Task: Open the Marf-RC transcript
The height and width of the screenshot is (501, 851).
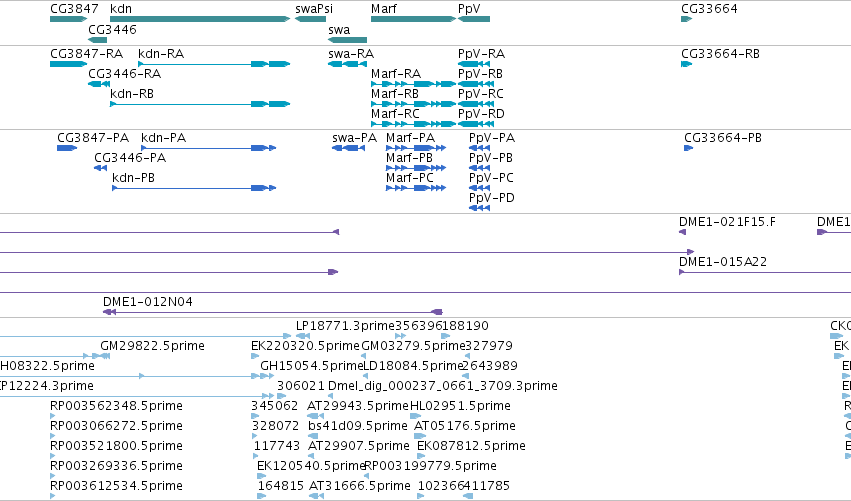Action: [x=395, y=114]
